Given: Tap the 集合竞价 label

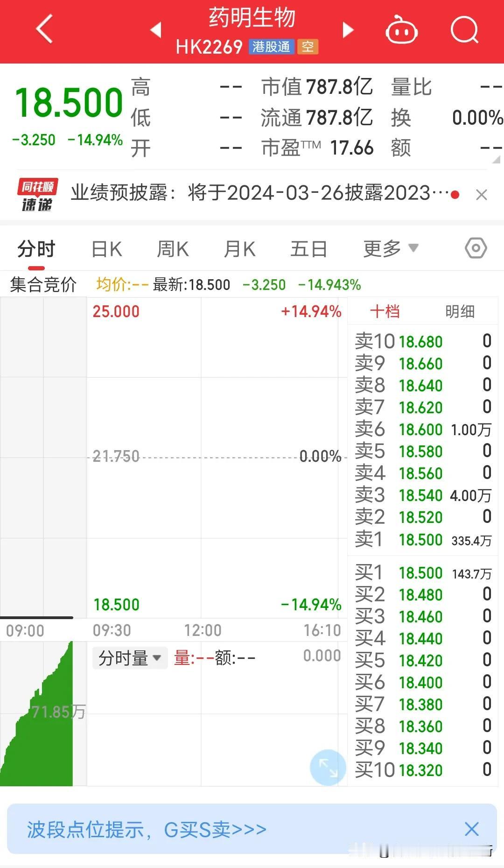Looking at the screenshot, I should coord(43,284).
